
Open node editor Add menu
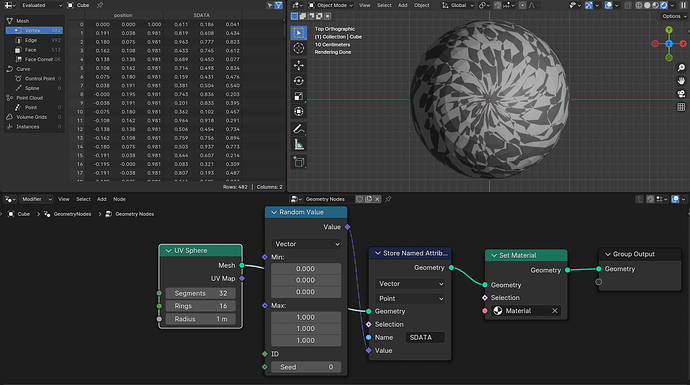point(102,199)
